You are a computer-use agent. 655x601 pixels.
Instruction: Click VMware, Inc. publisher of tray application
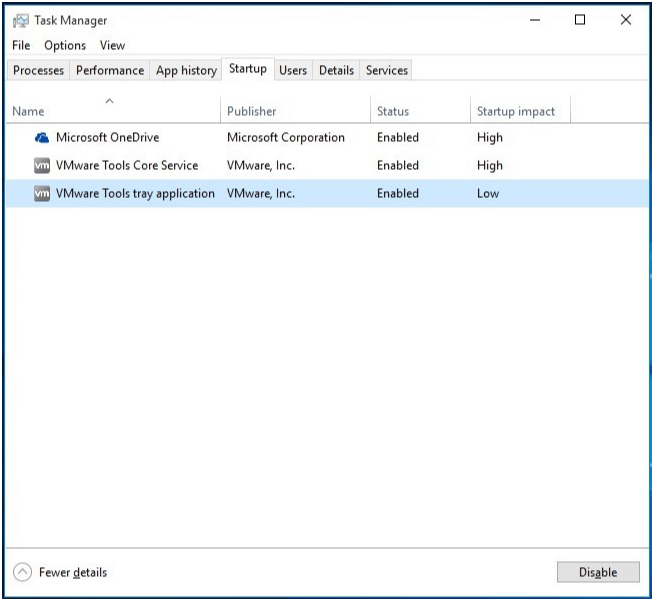(x=261, y=193)
